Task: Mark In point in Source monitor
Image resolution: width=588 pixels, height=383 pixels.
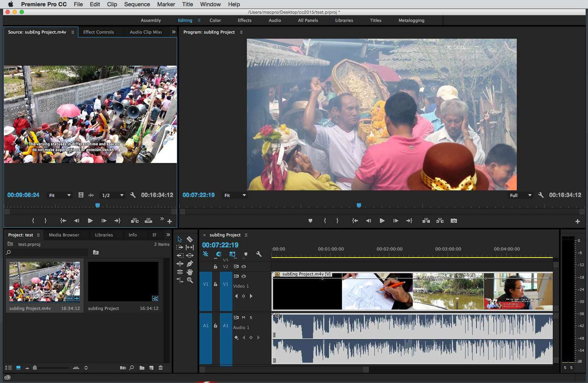Action: (x=33, y=221)
